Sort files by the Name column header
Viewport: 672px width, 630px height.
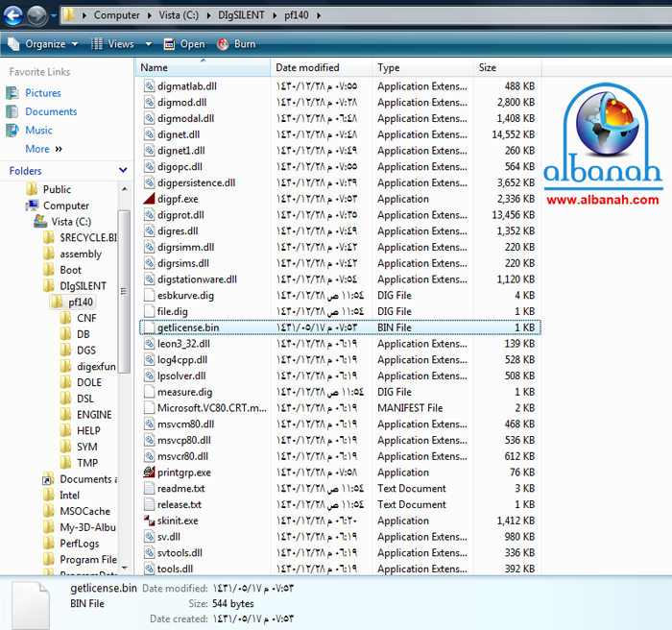154,68
